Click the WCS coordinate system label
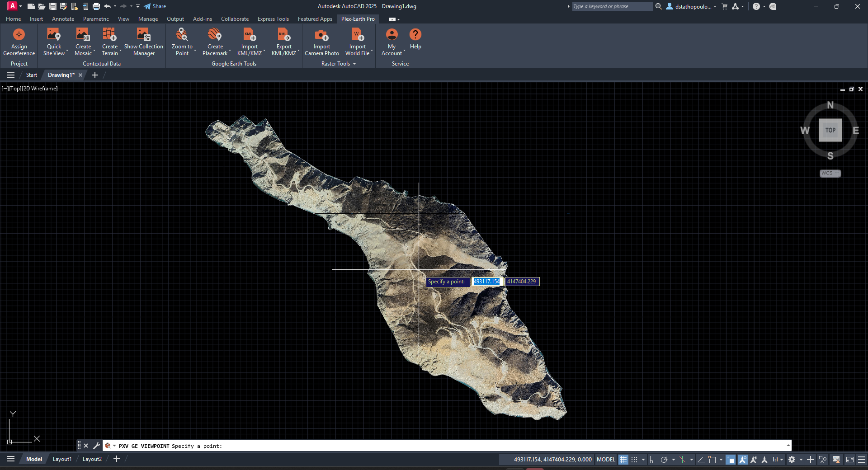The width and height of the screenshot is (868, 470). [830, 174]
